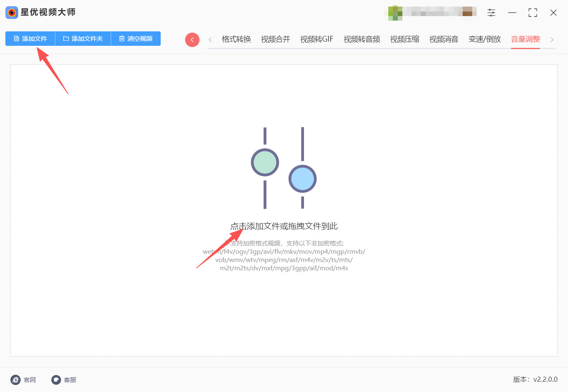This screenshot has height=392, width=568.
Task: Open the 视频转音频 tab
Action: 362,39
